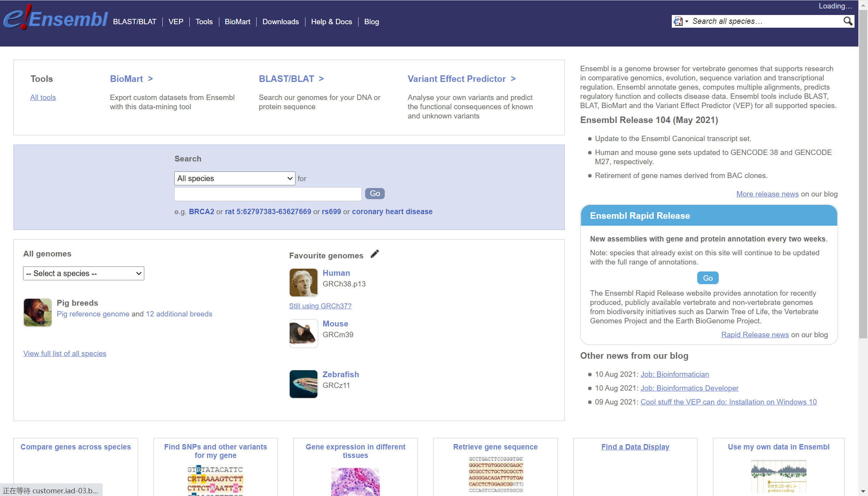Open the Blog menu item
The height and width of the screenshot is (496, 868).
(x=372, y=22)
